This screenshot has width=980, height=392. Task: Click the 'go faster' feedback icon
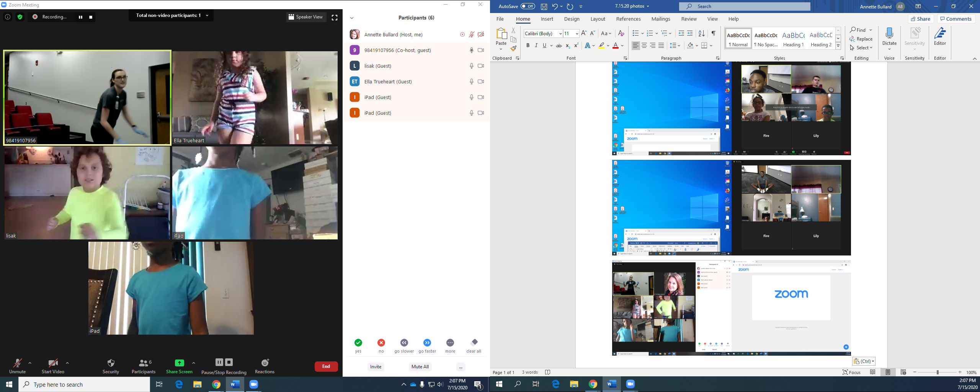pos(427,343)
